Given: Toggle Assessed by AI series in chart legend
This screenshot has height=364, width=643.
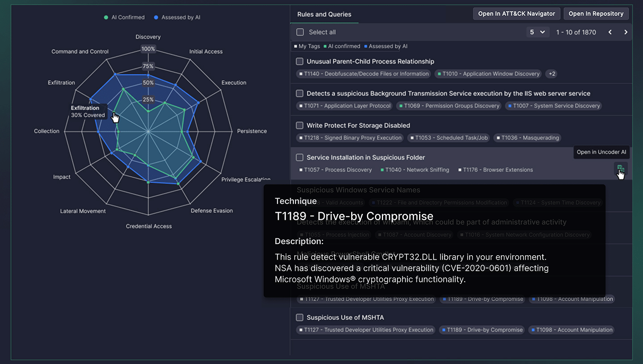Looking at the screenshot, I should [x=177, y=18].
